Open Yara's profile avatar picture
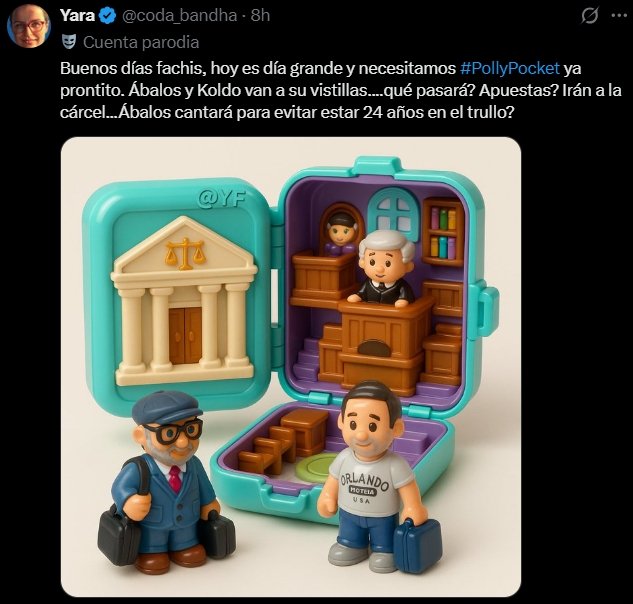The height and width of the screenshot is (604, 633). pyautogui.click(x=28, y=26)
